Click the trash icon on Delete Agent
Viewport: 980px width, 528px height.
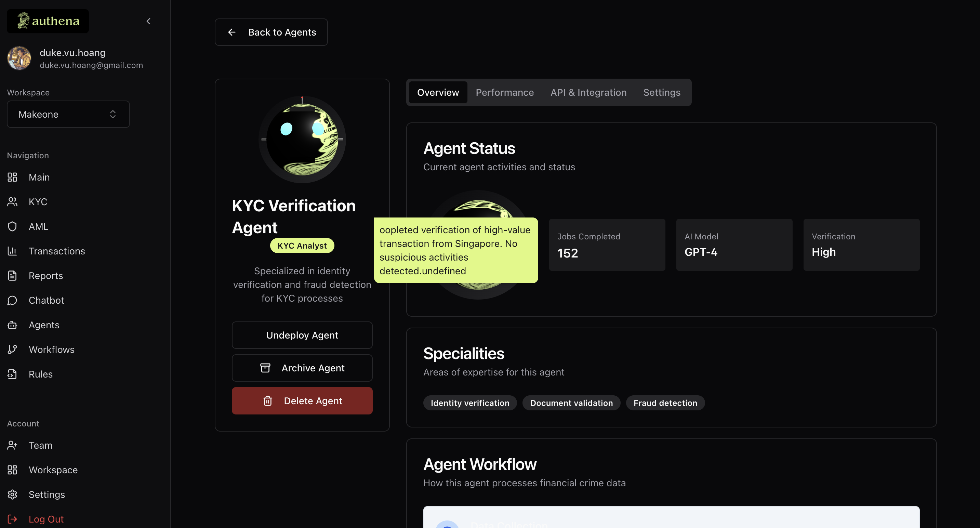coord(267,401)
